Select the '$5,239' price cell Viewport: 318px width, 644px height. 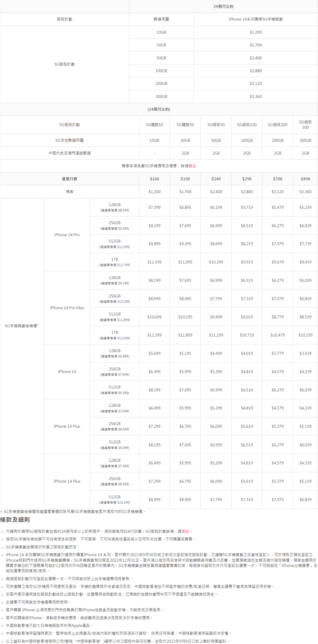(x=305, y=207)
